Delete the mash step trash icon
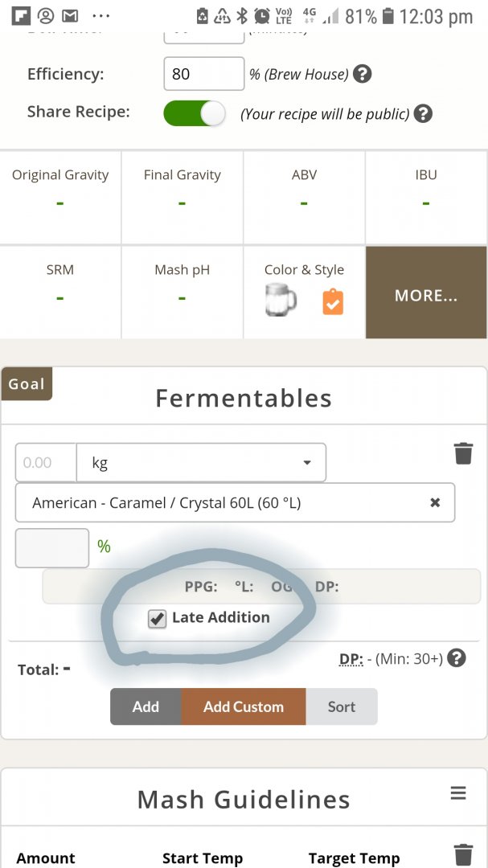This screenshot has height=868, width=488. pyautogui.click(x=463, y=854)
